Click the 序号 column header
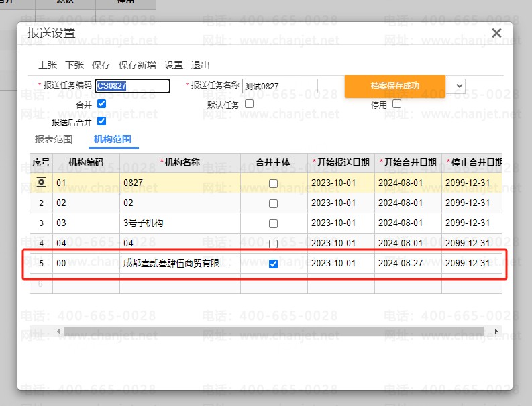Screen dimensions: 532x406 [41, 162]
